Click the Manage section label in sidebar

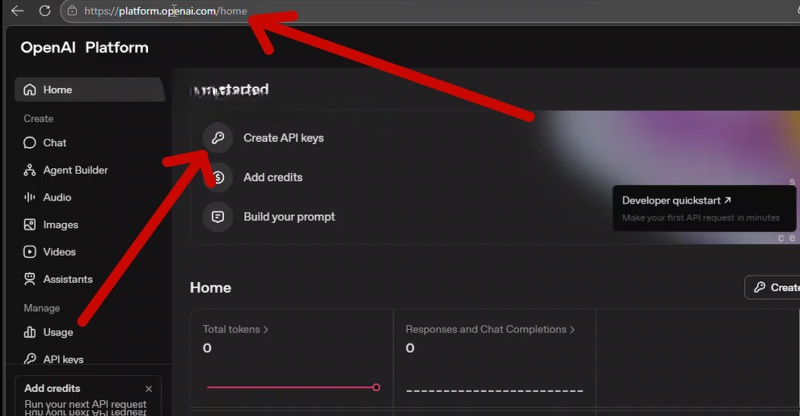tap(41, 308)
